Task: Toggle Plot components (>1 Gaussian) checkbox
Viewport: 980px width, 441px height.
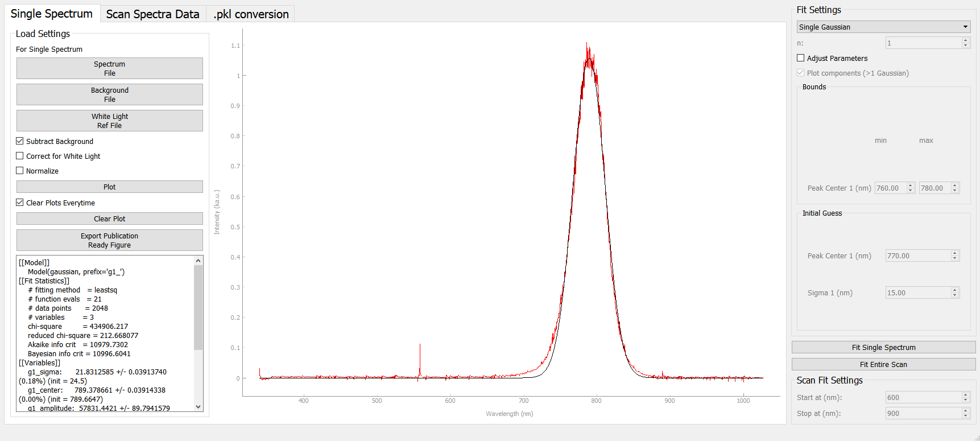Action: coord(801,73)
